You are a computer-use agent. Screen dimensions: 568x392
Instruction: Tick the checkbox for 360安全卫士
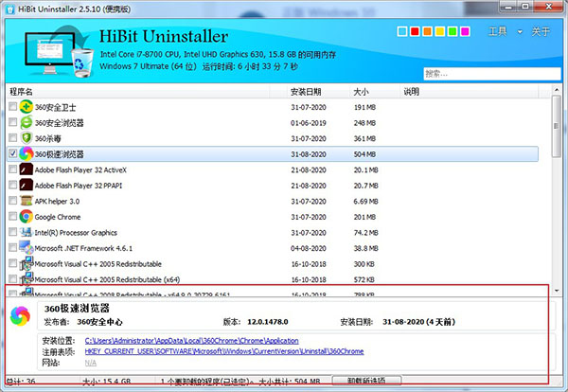point(12,106)
